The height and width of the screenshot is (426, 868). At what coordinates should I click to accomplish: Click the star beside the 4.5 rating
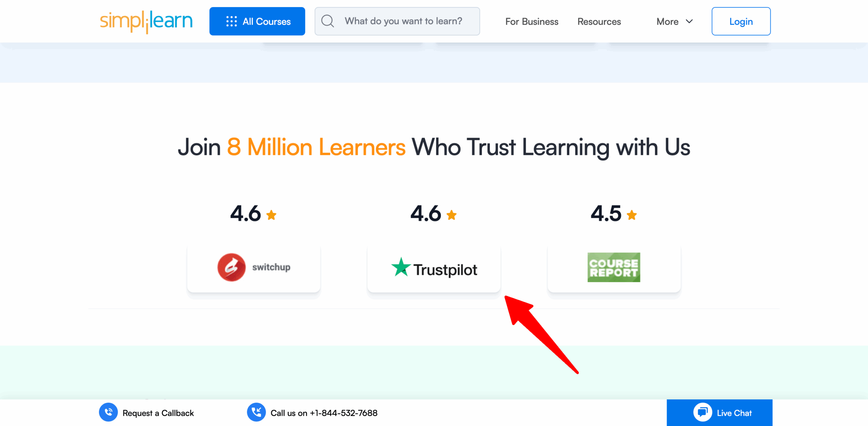click(632, 215)
